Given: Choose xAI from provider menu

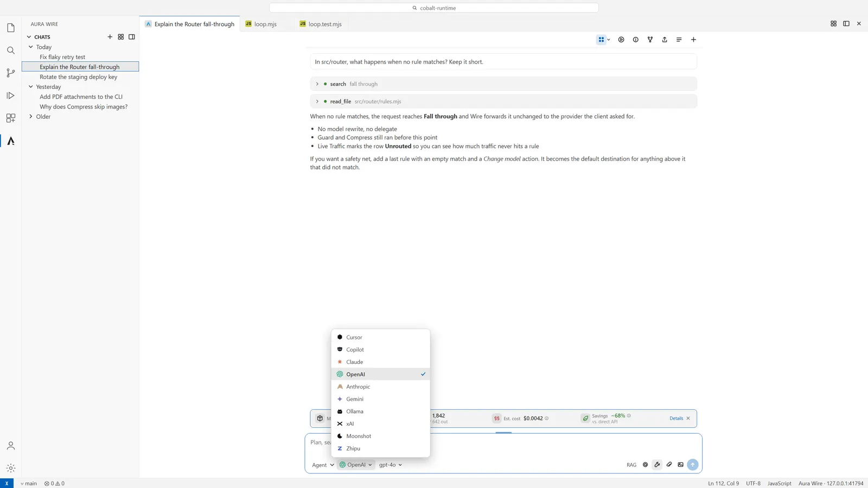Looking at the screenshot, I should (x=380, y=424).
